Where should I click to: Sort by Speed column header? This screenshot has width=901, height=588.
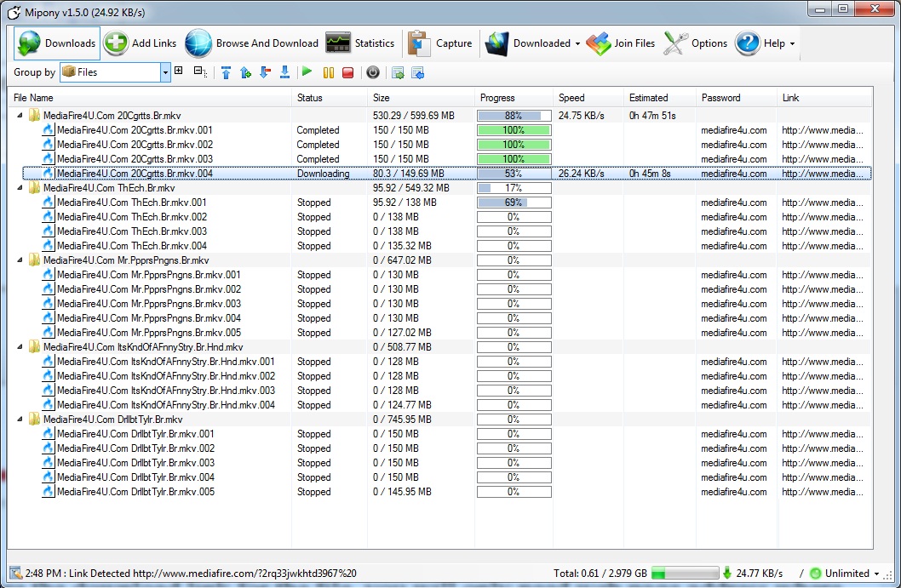point(588,98)
